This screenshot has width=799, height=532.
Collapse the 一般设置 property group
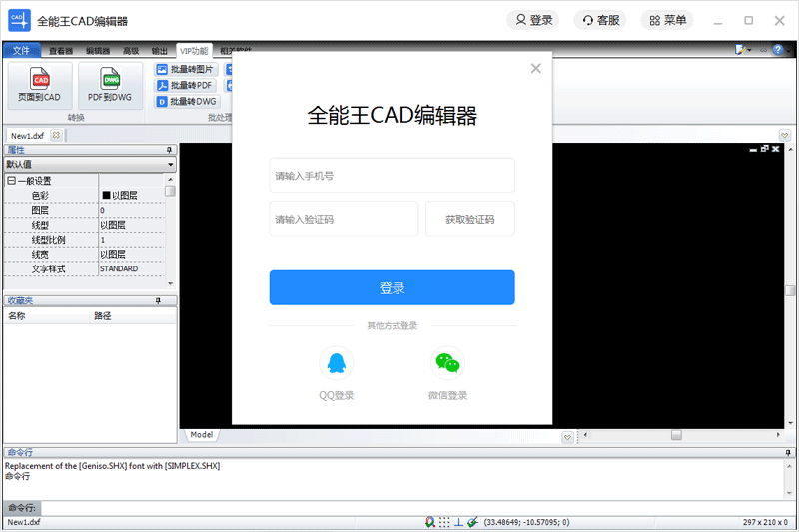click(x=11, y=181)
